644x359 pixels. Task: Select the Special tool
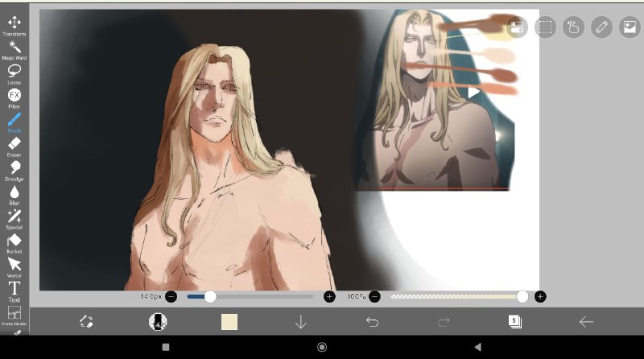pos(14,219)
